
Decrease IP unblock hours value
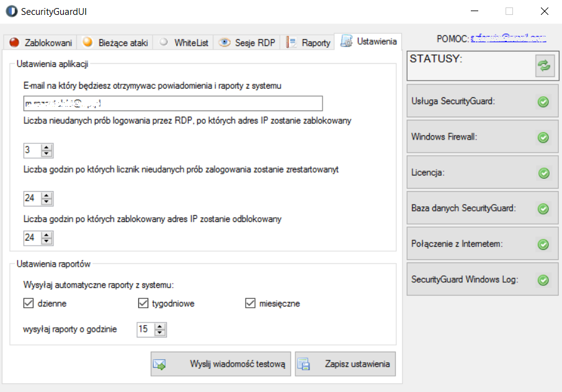(x=47, y=241)
